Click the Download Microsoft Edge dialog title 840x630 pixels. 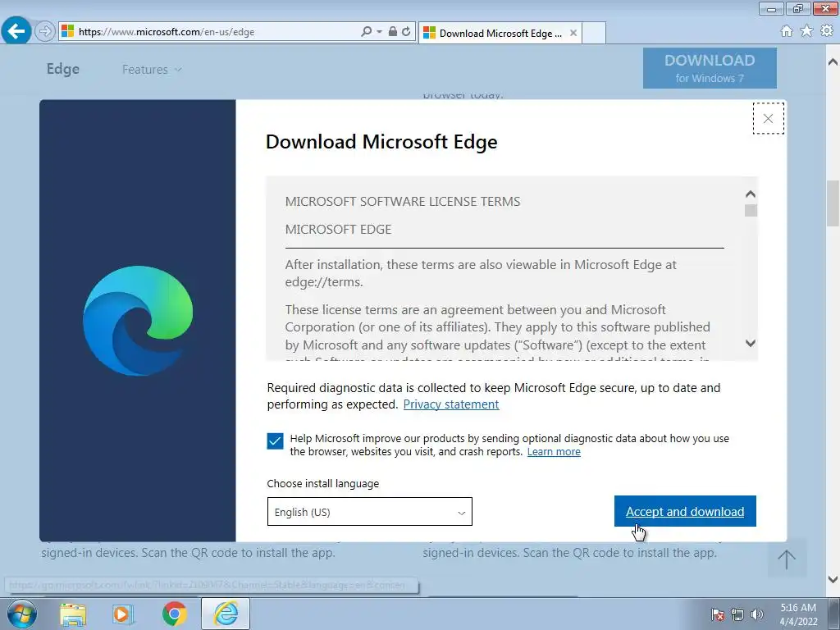tap(381, 142)
